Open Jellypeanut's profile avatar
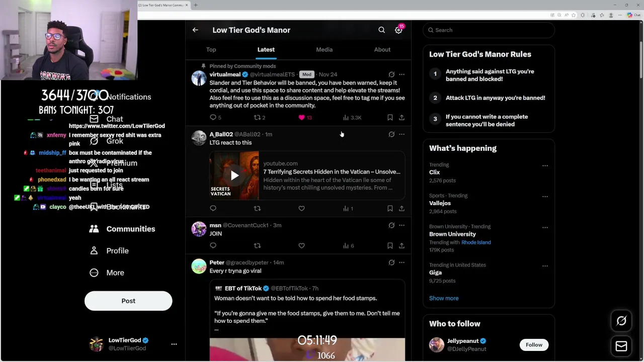The image size is (644, 362). pos(437,345)
